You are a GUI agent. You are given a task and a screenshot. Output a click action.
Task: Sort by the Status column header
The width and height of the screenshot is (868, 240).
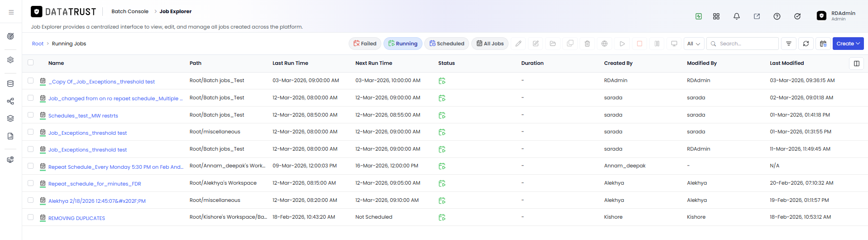[x=446, y=63]
